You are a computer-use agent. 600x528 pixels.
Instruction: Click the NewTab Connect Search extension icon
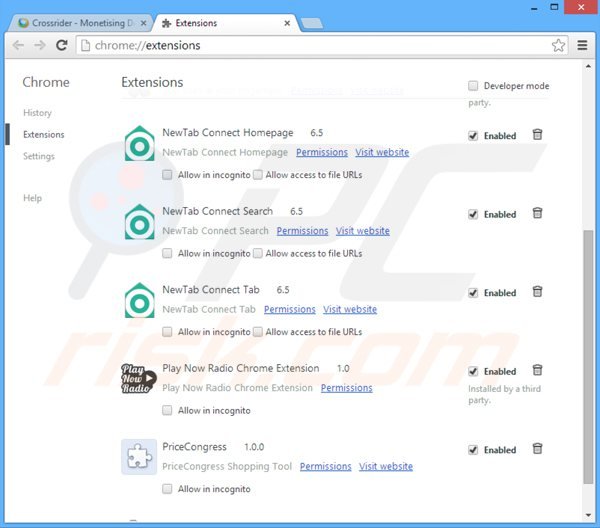140,222
